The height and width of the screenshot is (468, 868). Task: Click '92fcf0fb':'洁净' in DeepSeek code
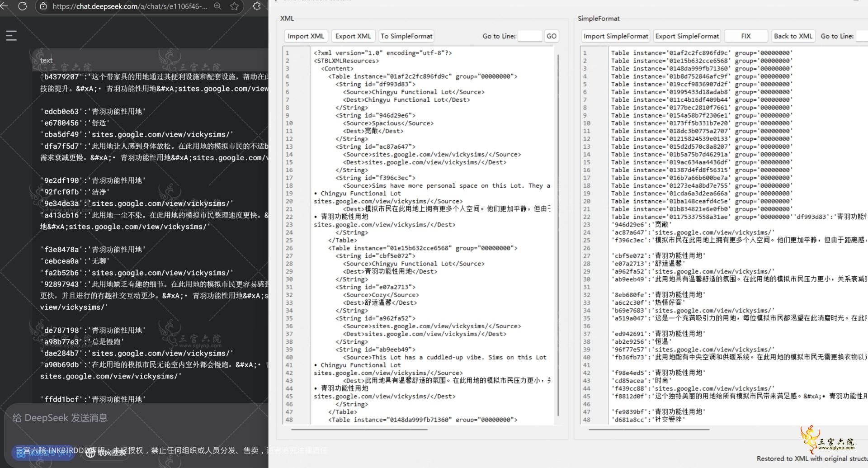coord(75,192)
